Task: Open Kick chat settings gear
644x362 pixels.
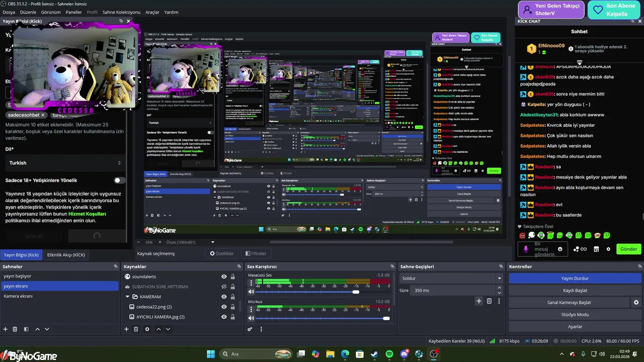Action: (608, 249)
